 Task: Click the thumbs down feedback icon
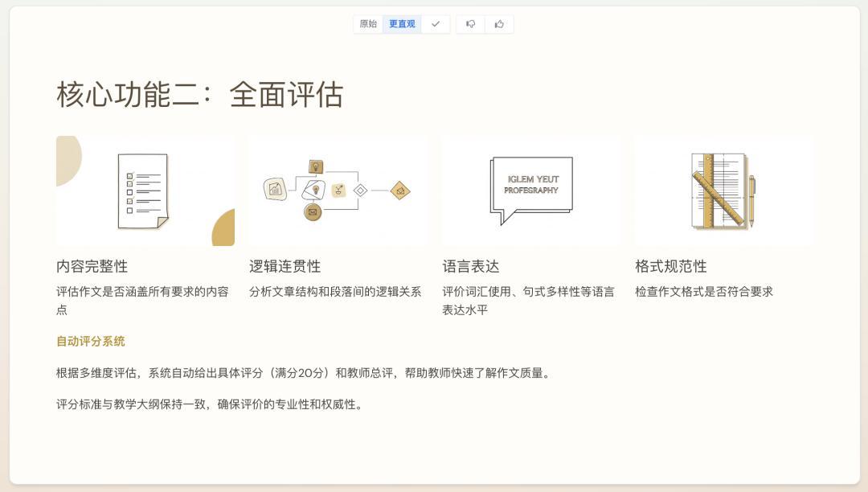pos(470,24)
